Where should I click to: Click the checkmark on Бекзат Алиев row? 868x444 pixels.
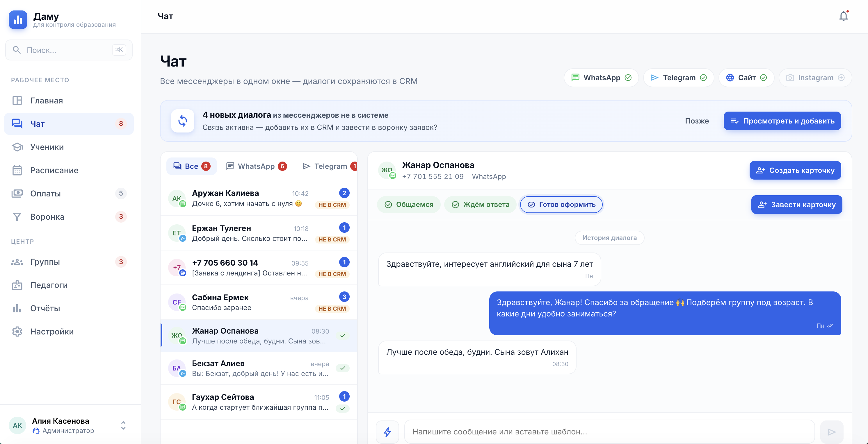[x=343, y=368]
